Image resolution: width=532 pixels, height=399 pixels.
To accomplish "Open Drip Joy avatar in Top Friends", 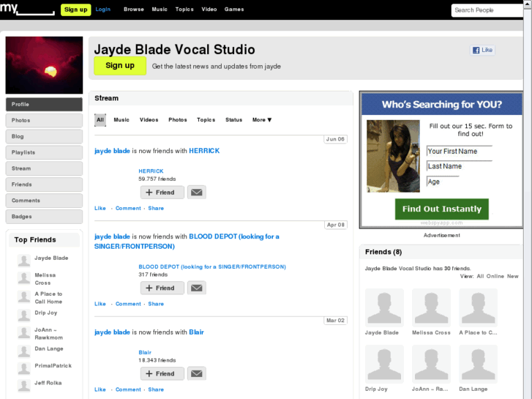I will click(x=23, y=315).
